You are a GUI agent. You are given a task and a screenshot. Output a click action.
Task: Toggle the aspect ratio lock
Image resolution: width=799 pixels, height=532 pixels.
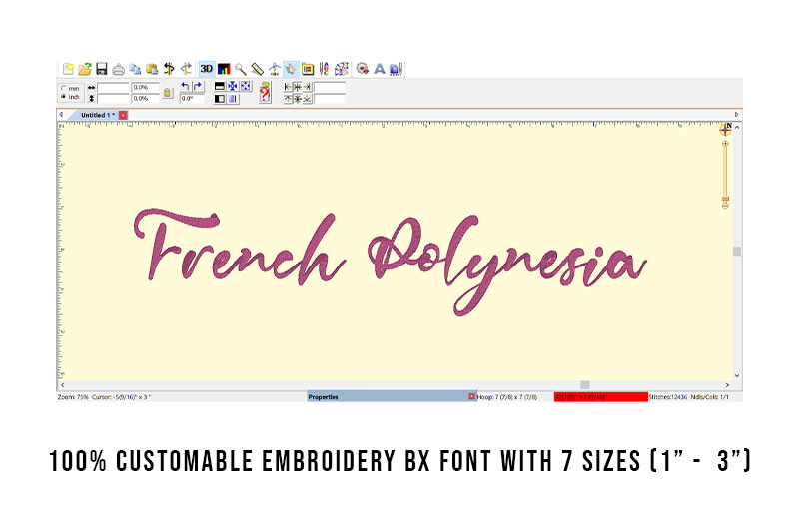click(167, 93)
